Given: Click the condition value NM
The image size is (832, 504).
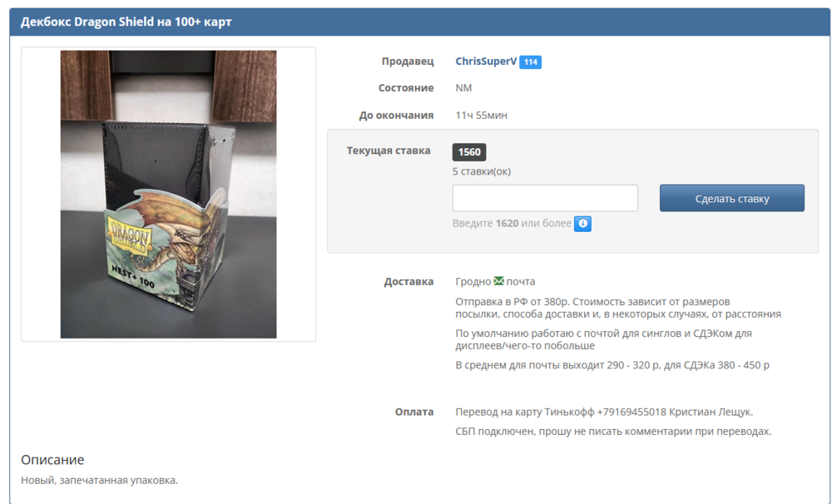Looking at the screenshot, I should click(463, 87).
